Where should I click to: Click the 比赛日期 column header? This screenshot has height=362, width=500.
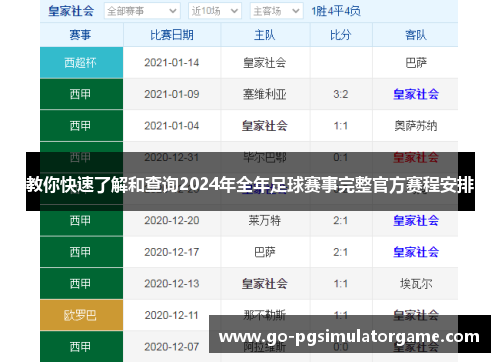click(x=172, y=35)
